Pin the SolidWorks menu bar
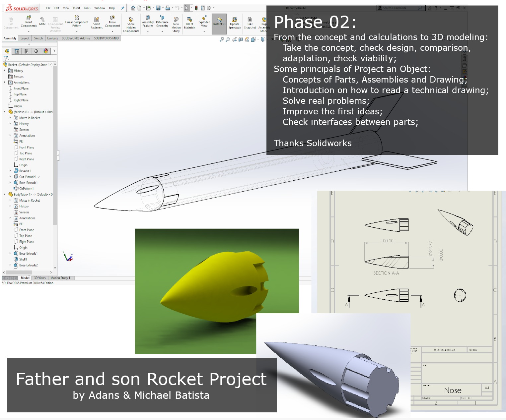Image resolution: width=506 pixels, height=420 pixels. click(122, 8)
